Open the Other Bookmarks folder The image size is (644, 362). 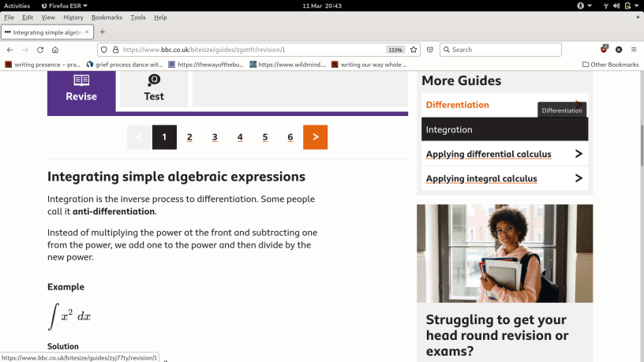(610, 65)
